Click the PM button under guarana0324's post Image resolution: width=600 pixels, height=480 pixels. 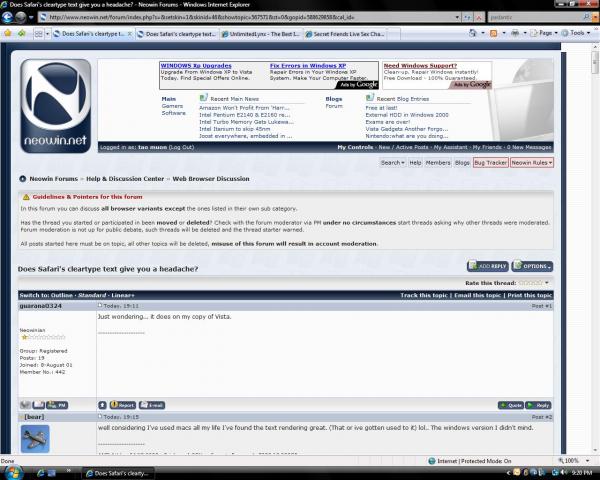57,405
